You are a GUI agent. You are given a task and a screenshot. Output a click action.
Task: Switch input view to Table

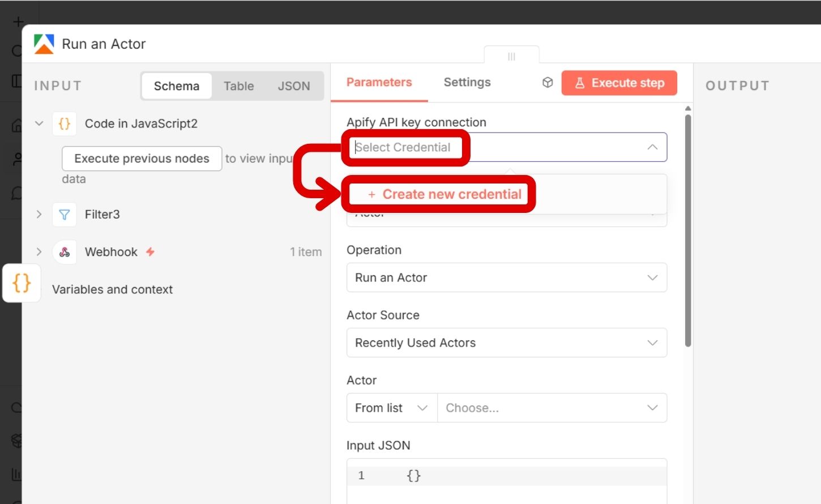[x=238, y=86]
